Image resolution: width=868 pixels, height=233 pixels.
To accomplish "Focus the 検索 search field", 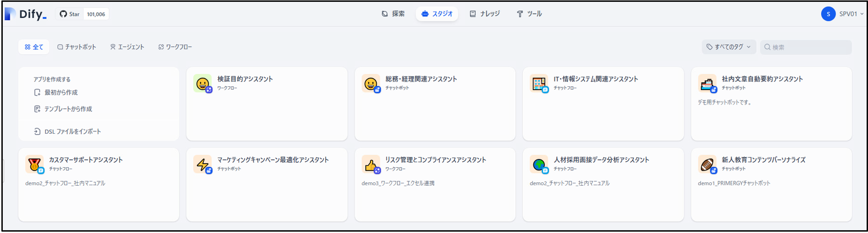I will pos(806,47).
